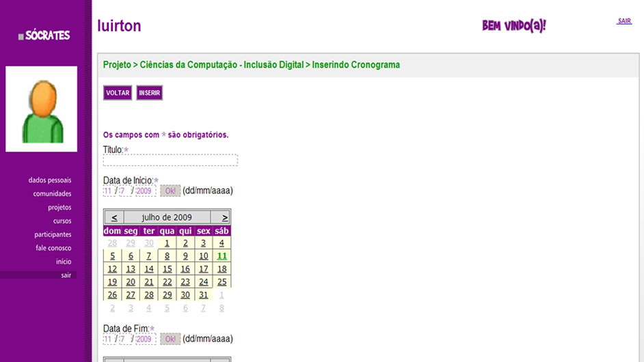
Task: Open cursos in sidebar menu
Action: [62, 221]
